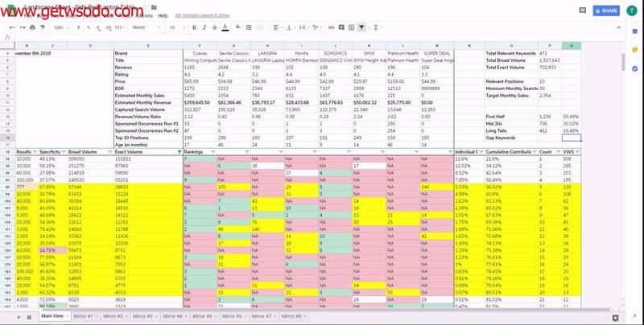Click the vertical scrollbar thumb

tap(623, 62)
